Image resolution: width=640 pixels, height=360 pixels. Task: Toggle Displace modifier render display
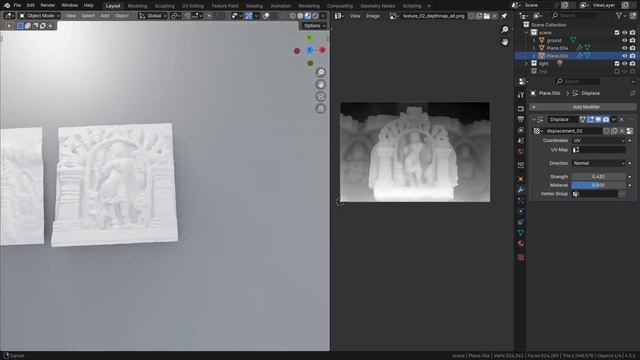[606, 120]
